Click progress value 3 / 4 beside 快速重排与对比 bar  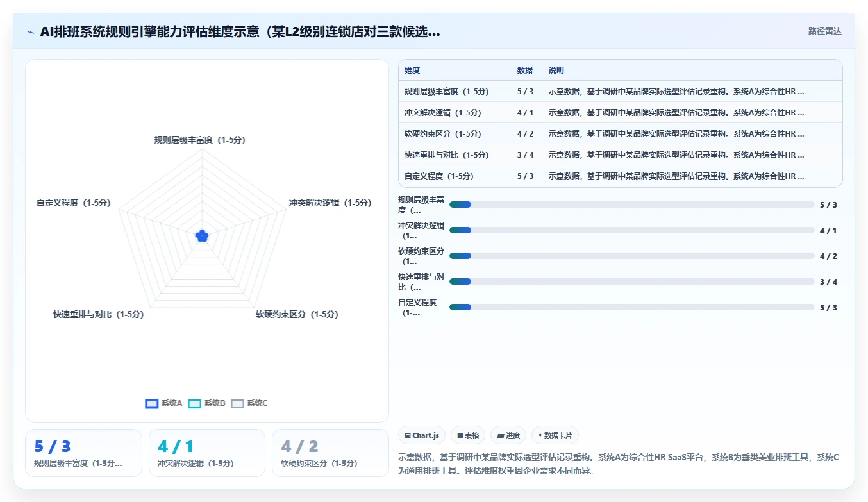pyautogui.click(x=828, y=281)
